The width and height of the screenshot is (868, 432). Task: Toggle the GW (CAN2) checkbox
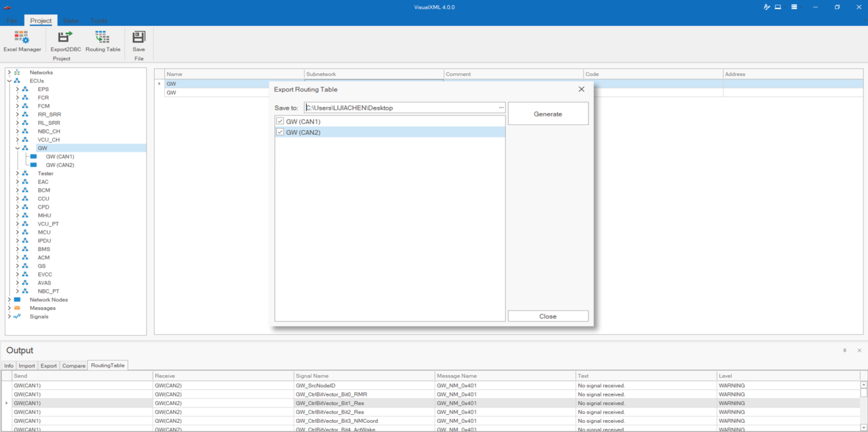pos(280,132)
